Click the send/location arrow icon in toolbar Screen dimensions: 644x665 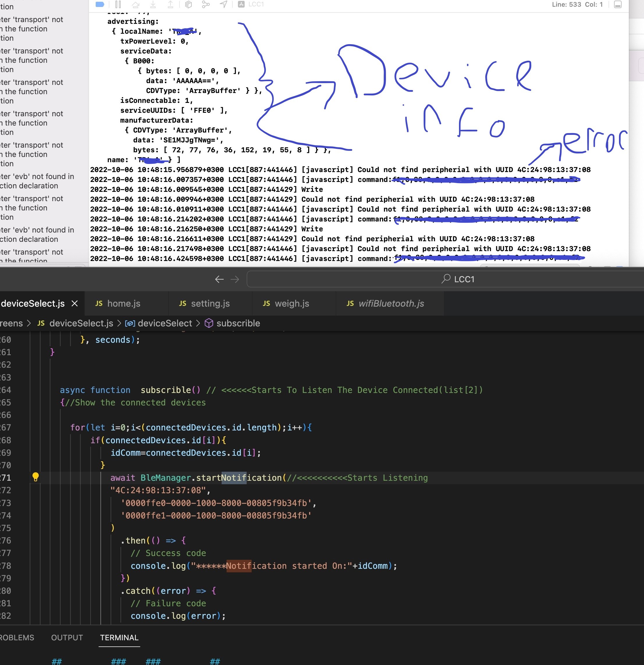pyautogui.click(x=223, y=4)
